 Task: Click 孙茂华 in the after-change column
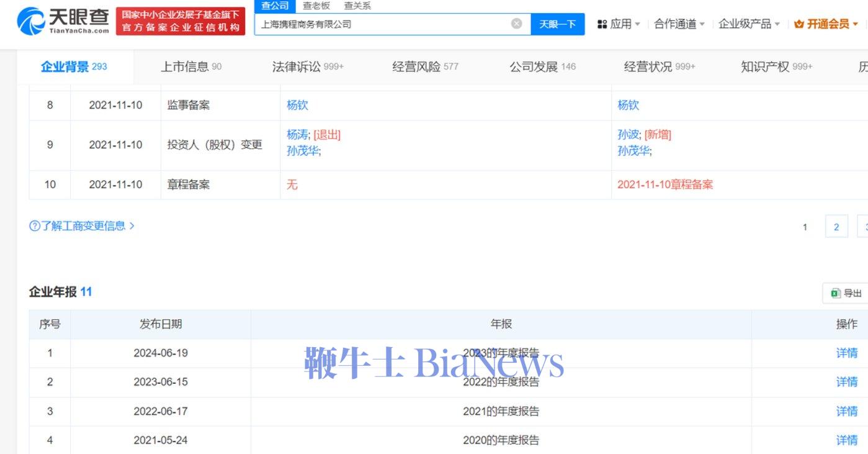click(633, 150)
